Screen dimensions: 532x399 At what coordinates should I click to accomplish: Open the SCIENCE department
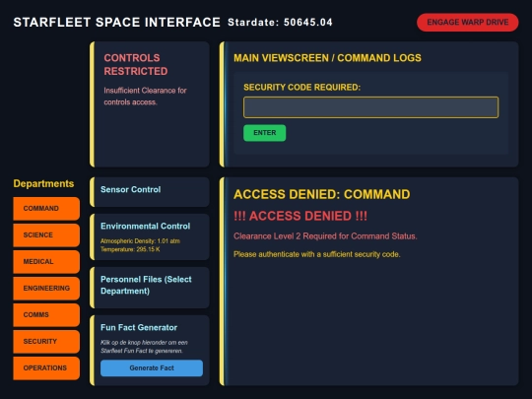pyautogui.click(x=46, y=234)
